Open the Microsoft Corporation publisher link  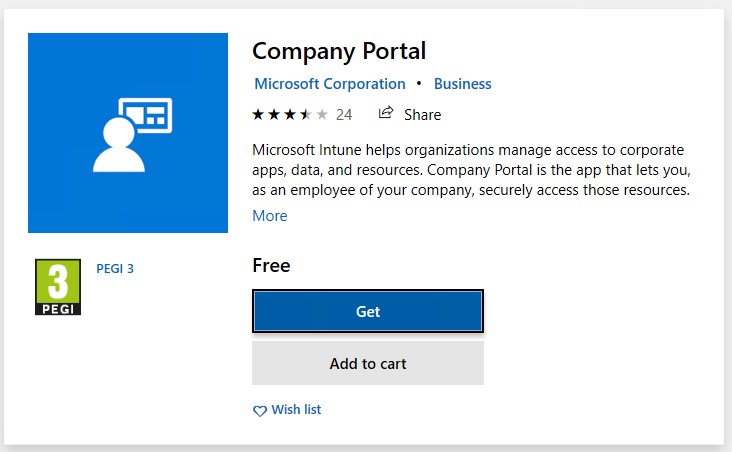(x=330, y=84)
